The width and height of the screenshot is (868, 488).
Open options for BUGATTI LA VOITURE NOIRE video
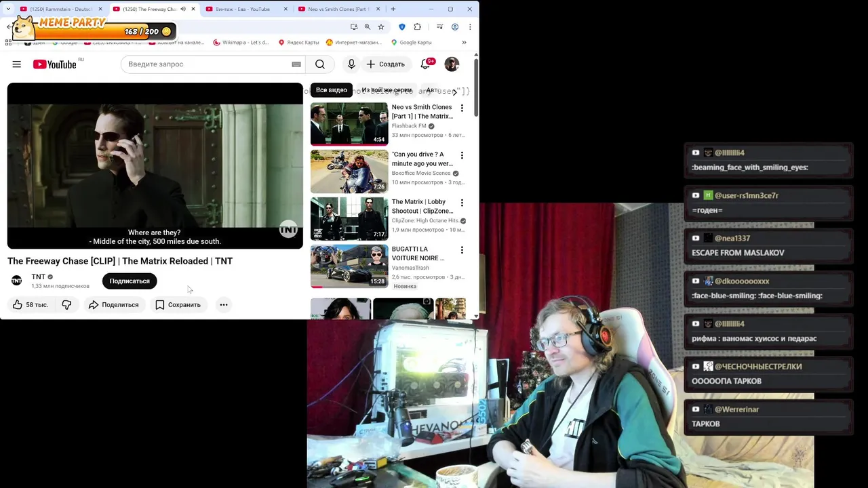point(462,251)
